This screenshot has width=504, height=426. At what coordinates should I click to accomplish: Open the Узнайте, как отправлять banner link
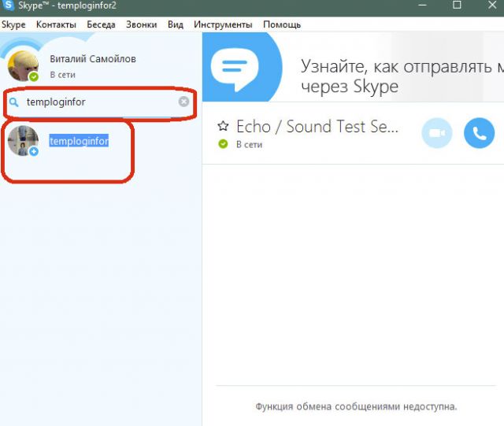point(402,76)
